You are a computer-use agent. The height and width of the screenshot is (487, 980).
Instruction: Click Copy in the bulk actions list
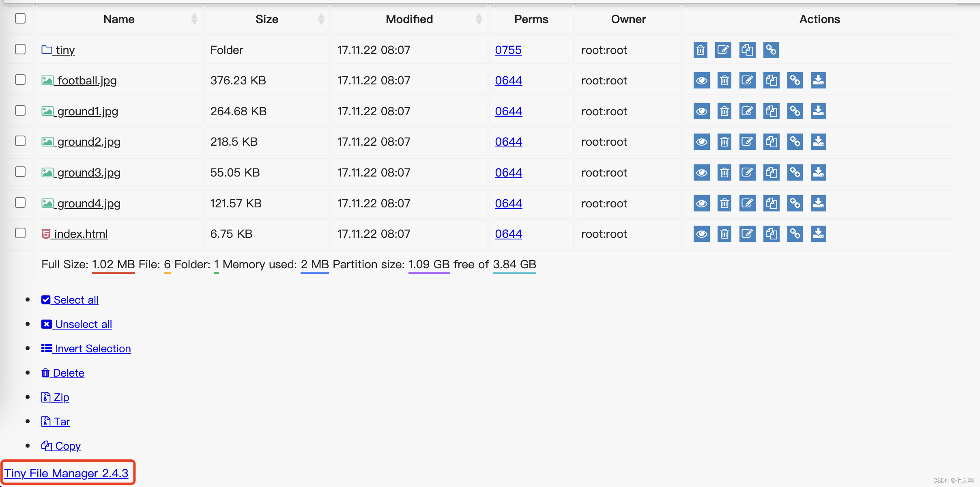(61, 446)
